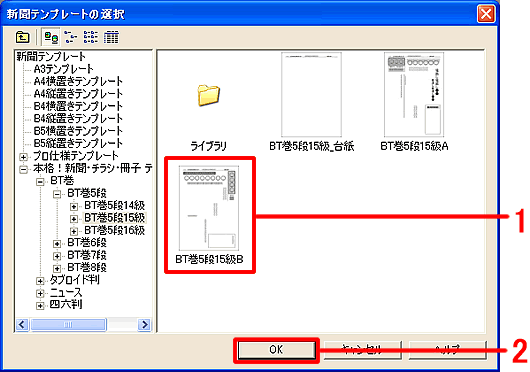Image resolution: width=530 pixels, height=372 pixels.
Task: Expand BT巻6段 node
Action: coord(57,244)
